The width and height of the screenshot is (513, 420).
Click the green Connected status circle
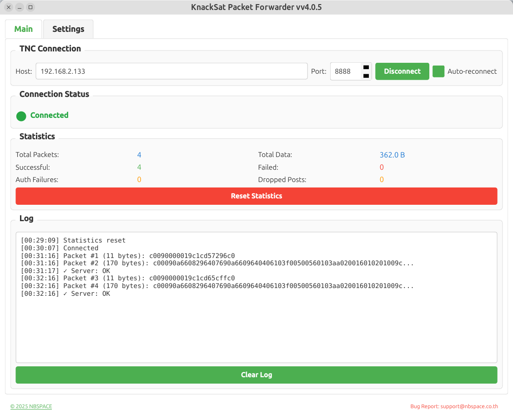pos(21,116)
